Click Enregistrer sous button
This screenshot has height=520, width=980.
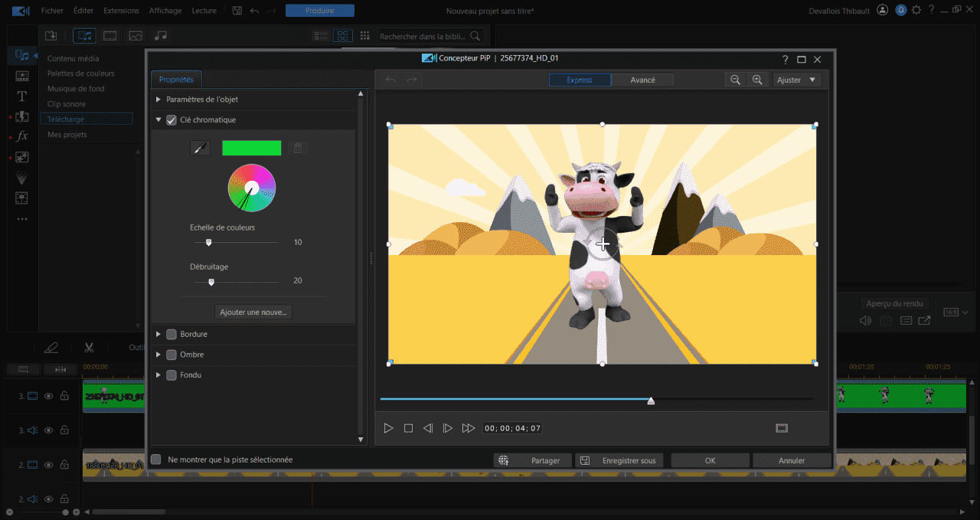[620, 461]
